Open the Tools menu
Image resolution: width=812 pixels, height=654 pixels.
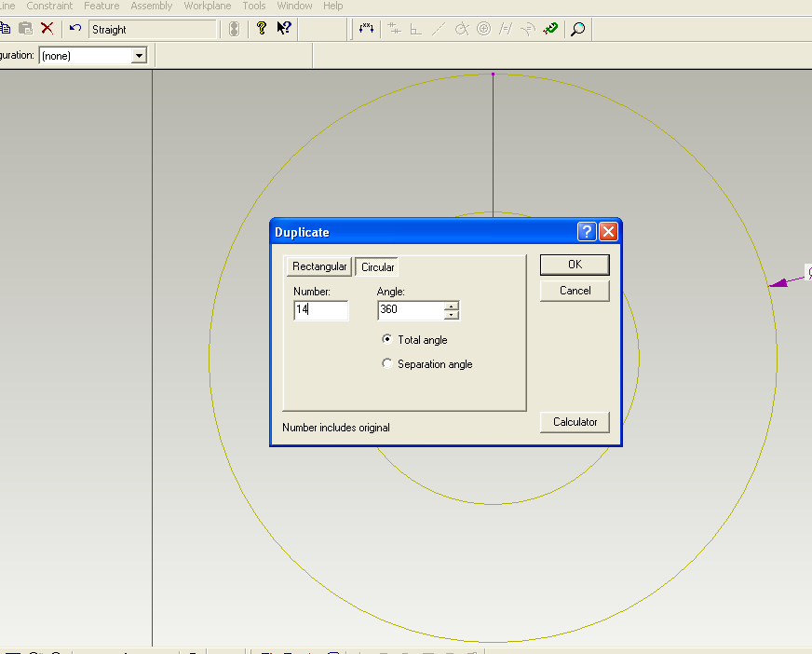point(253,6)
